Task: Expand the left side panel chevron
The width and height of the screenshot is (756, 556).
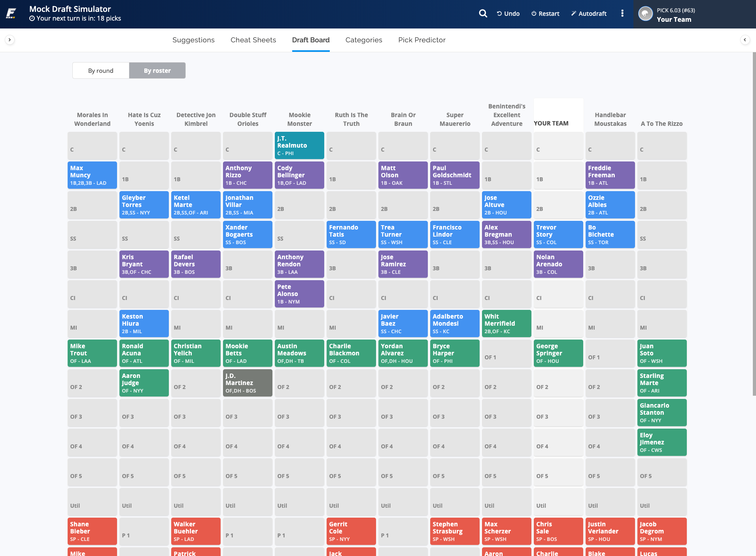Action: click(10, 40)
